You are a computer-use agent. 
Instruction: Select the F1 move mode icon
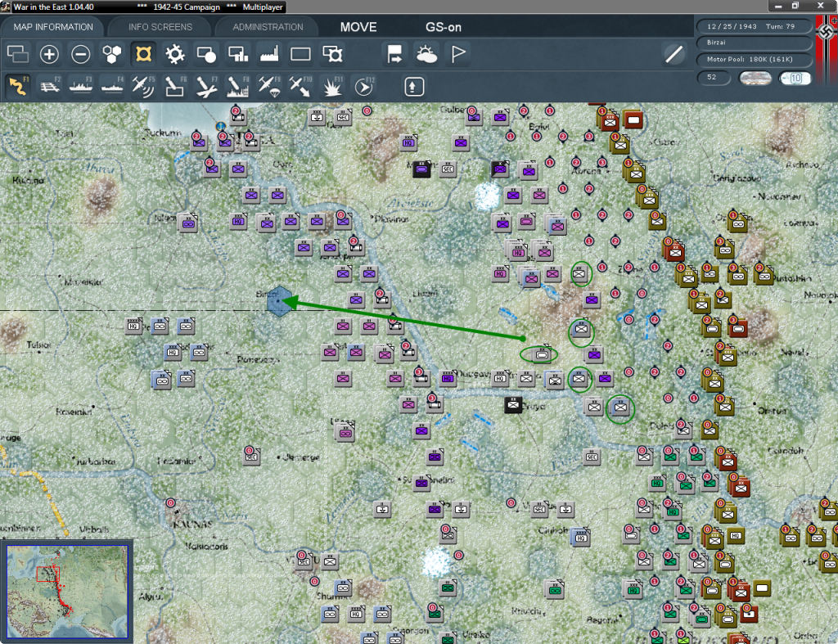[18, 87]
